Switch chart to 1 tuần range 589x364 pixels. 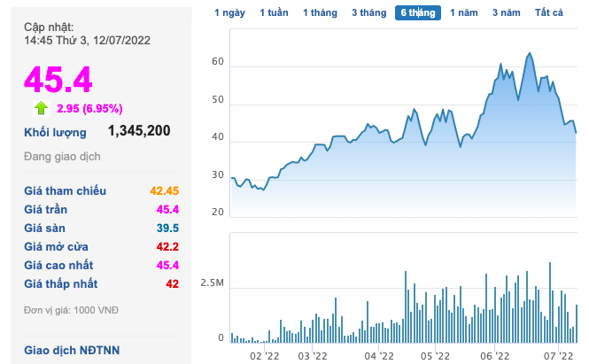[x=275, y=13]
